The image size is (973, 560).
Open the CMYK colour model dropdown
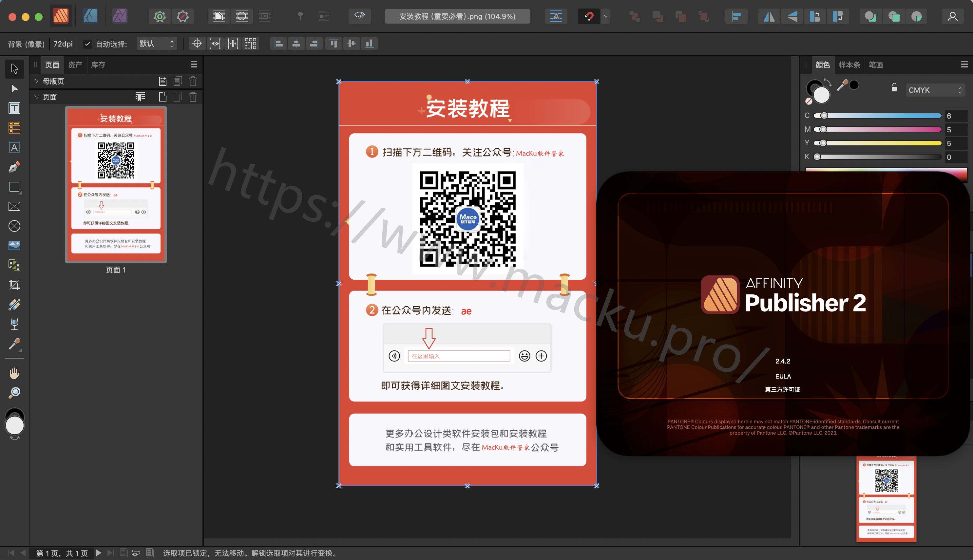pos(935,90)
